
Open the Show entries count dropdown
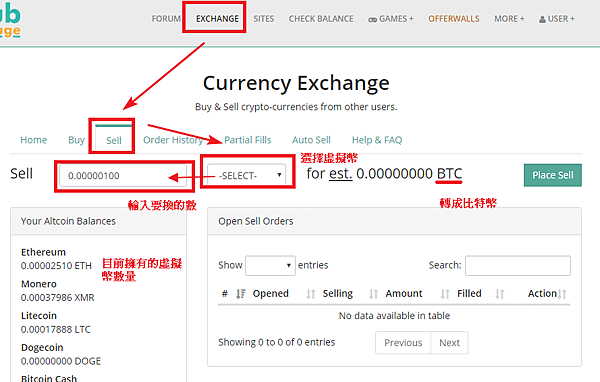270,265
